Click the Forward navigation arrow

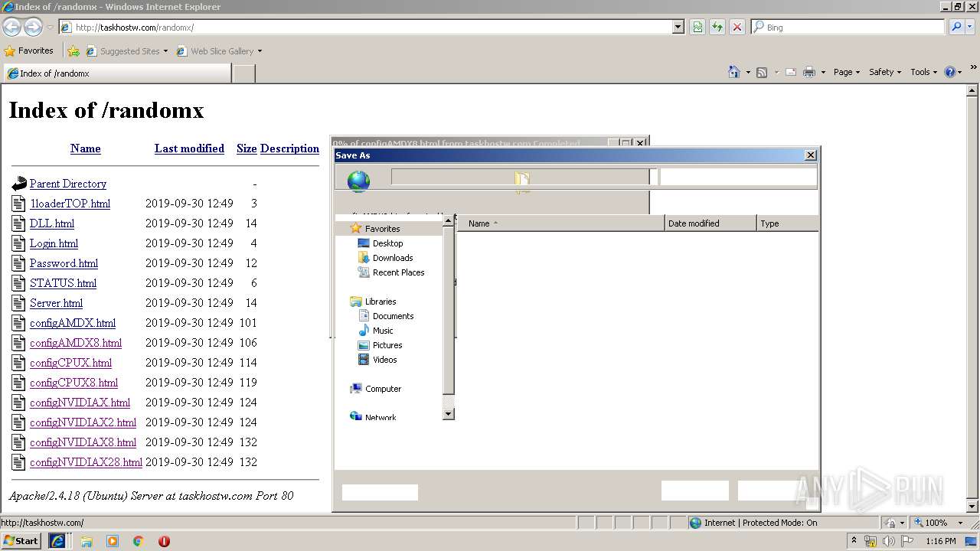[x=33, y=27]
